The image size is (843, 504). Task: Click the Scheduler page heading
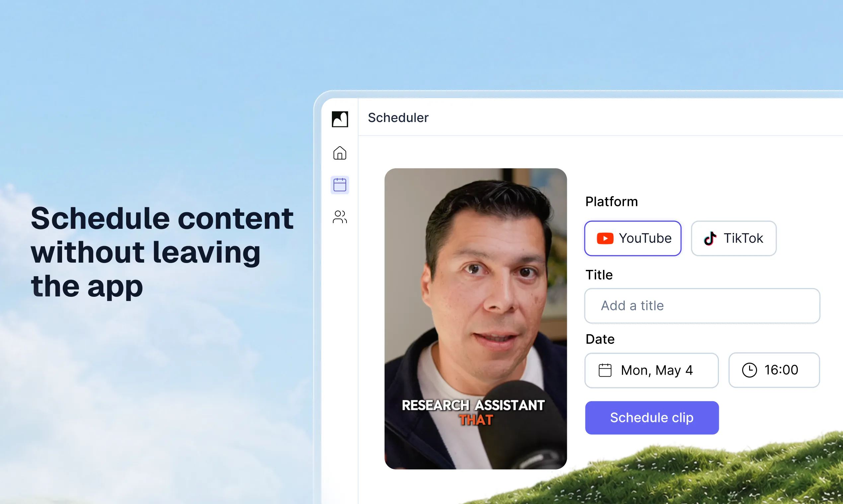pos(398,117)
